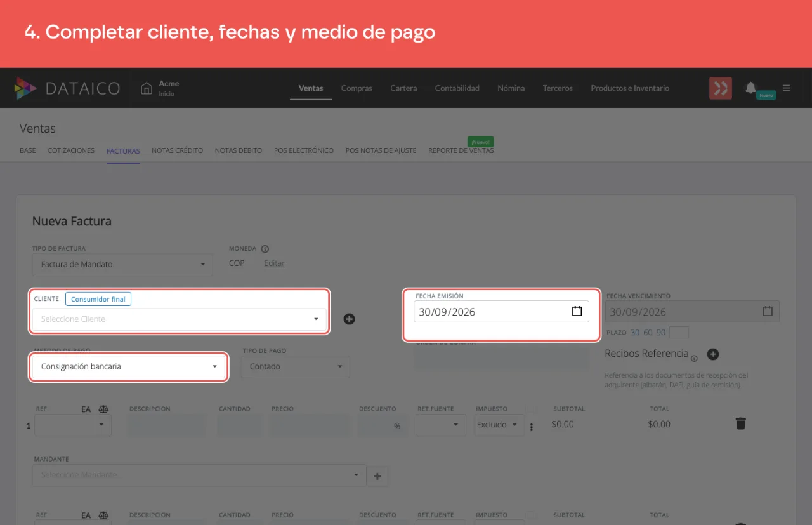Switch to the Cotizaciones tab

[x=71, y=150]
